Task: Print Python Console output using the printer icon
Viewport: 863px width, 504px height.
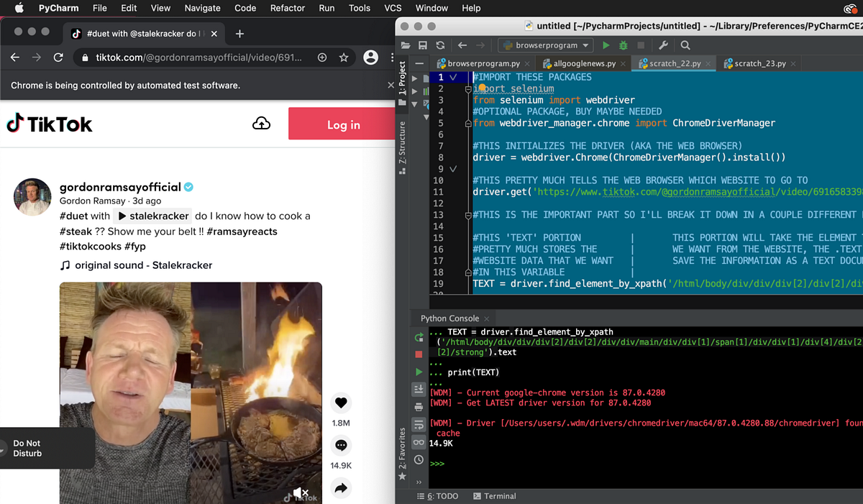Action: click(x=419, y=407)
